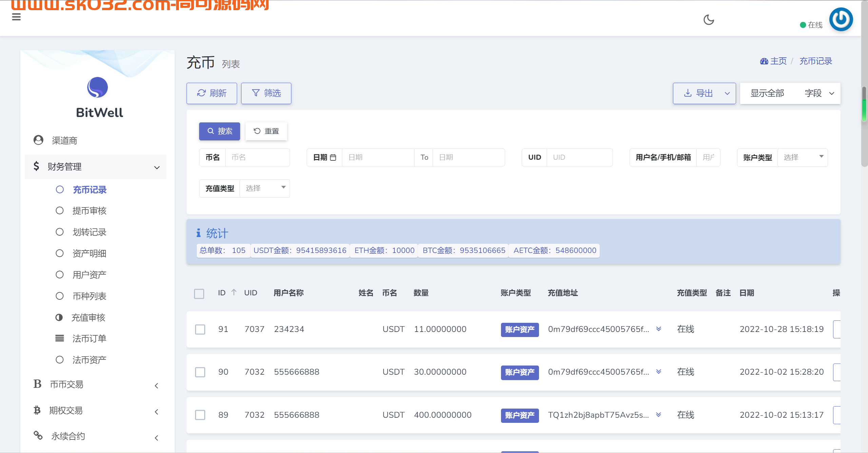Screen dimensions: 868x453
Task: Open the 充值类型 select dropdown
Action: point(265,188)
